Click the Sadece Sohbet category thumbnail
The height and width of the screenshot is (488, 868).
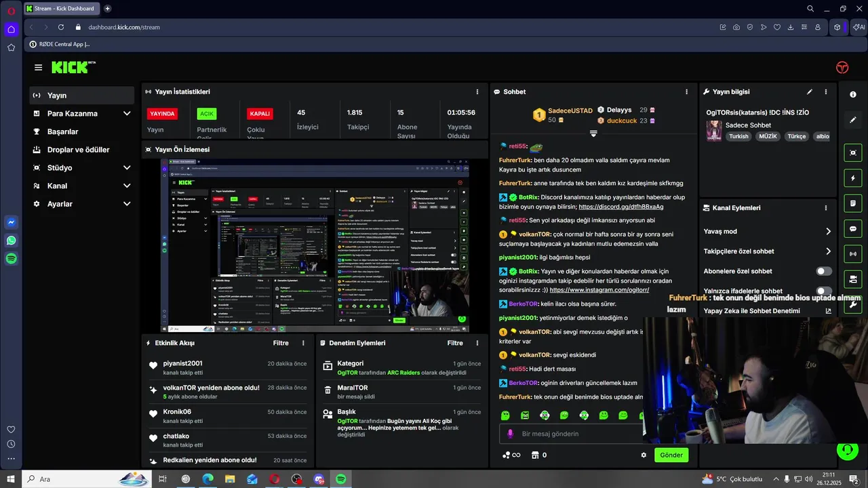[x=714, y=131]
